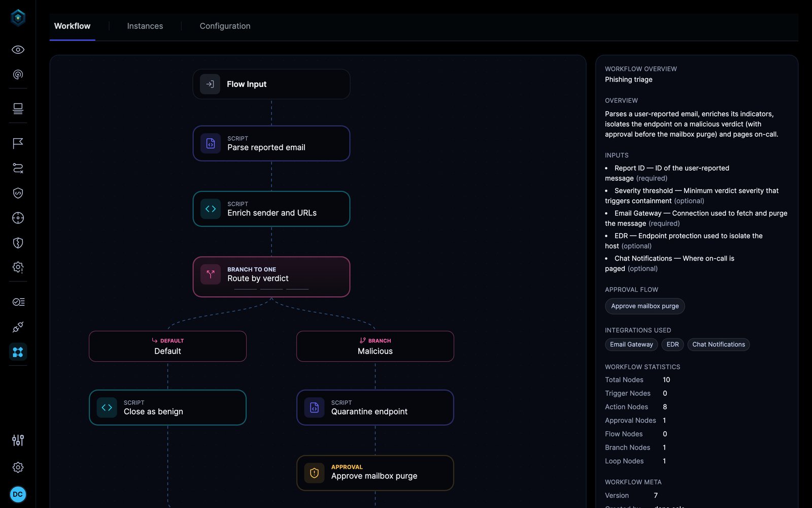Click the EDR integration chip

[x=672, y=344]
